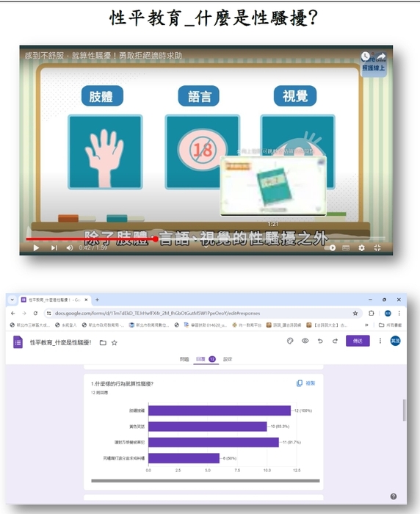Open the 新北市三峽區大成 bookmark
This screenshot has width=420, height=514.
30,325
